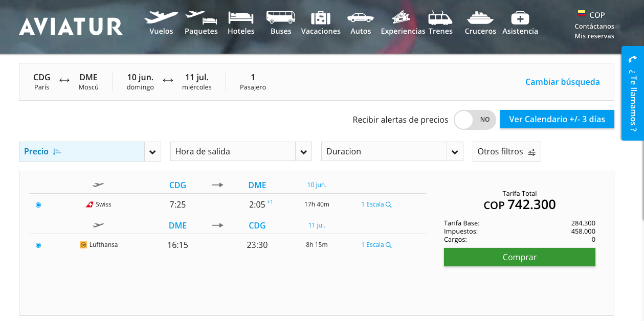Click the green Comprar button

520,257
